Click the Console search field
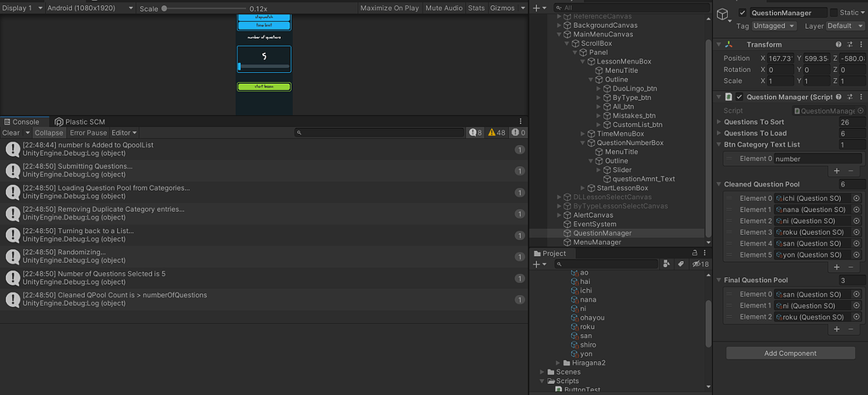 click(x=380, y=133)
